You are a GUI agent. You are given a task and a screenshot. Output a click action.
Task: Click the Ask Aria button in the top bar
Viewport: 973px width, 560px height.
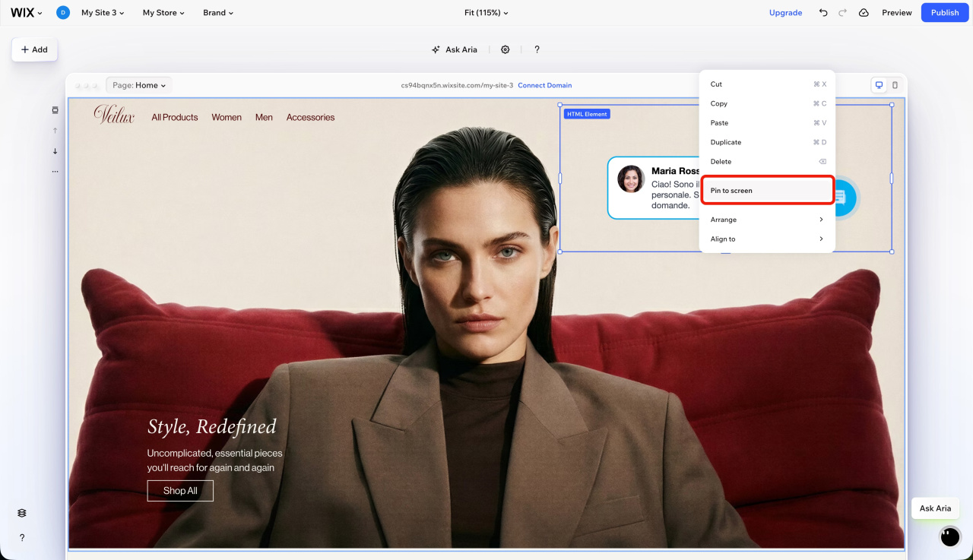click(455, 49)
